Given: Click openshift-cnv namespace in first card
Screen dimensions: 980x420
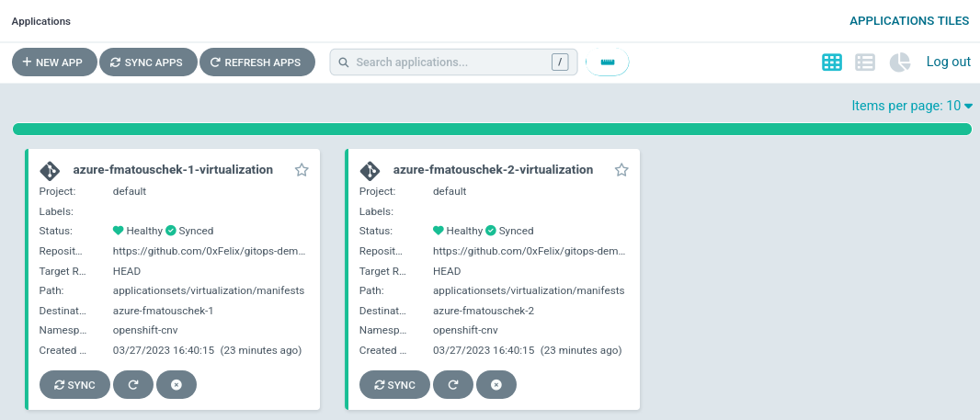Looking at the screenshot, I should click(145, 330).
